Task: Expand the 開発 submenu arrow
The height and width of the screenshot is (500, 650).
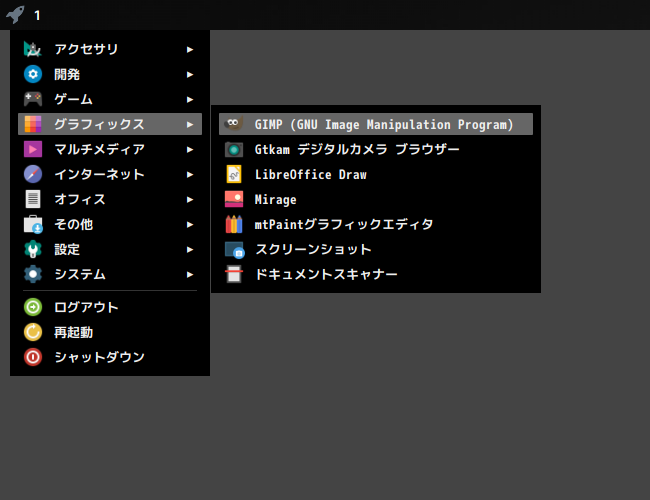Action: point(190,75)
